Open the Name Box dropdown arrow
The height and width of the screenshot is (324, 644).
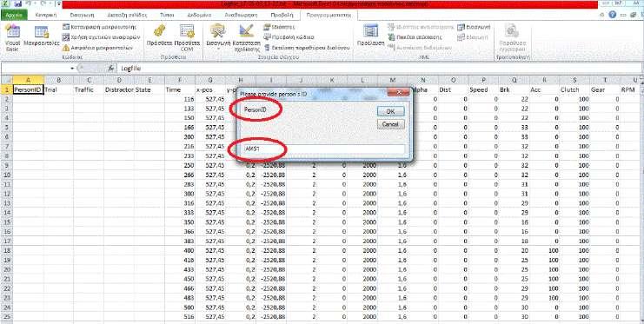(72, 68)
